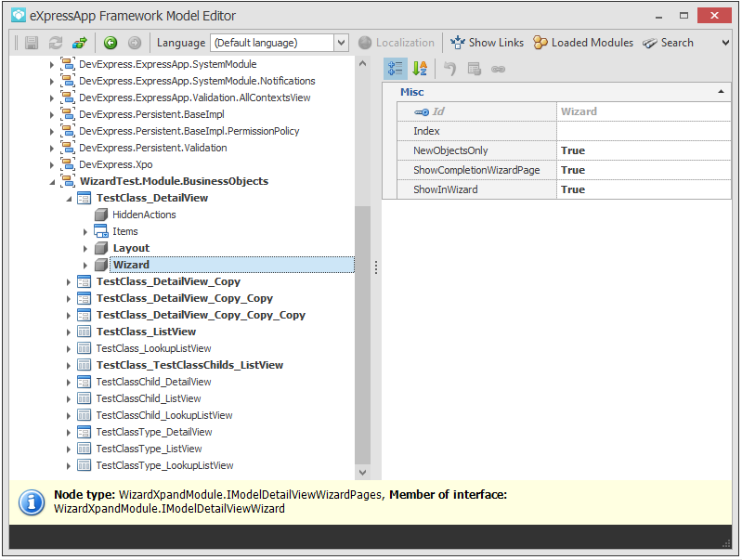Expand TestClass_ListView node arrow
The width and height of the screenshot is (742, 560).
[68, 332]
